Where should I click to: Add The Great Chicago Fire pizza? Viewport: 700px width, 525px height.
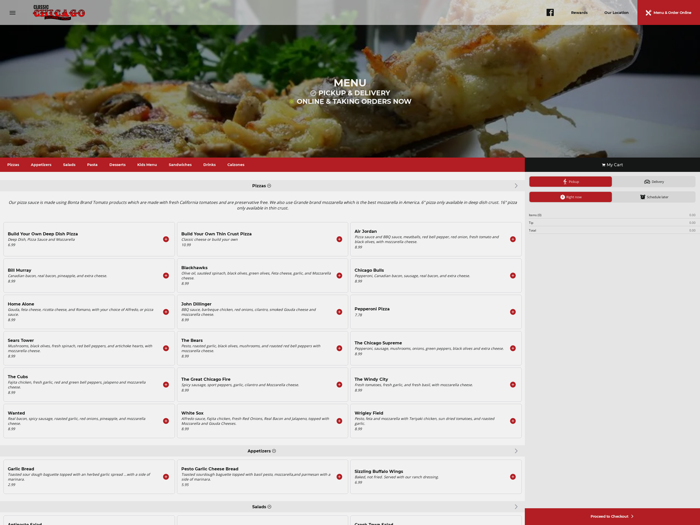(339, 384)
